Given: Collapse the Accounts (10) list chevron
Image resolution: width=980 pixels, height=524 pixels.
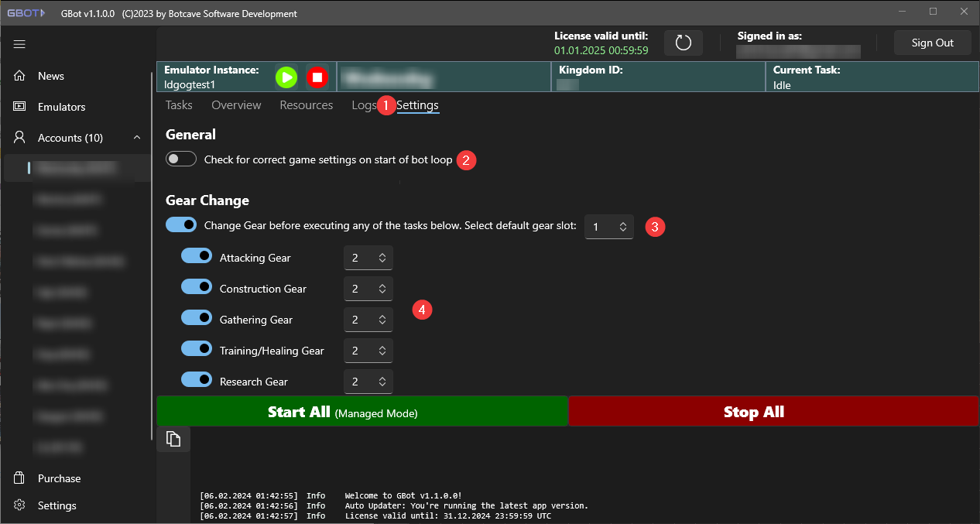Looking at the screenshot, I should tap(137, 138).
